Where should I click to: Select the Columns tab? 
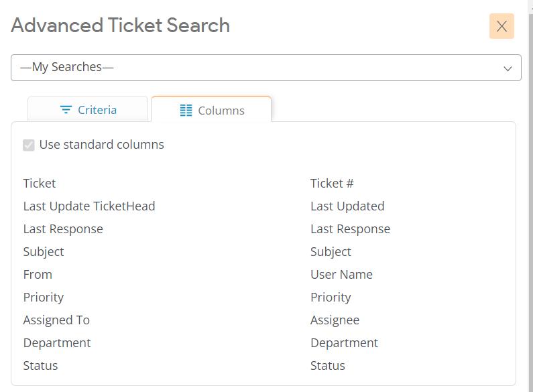(211, 111)
